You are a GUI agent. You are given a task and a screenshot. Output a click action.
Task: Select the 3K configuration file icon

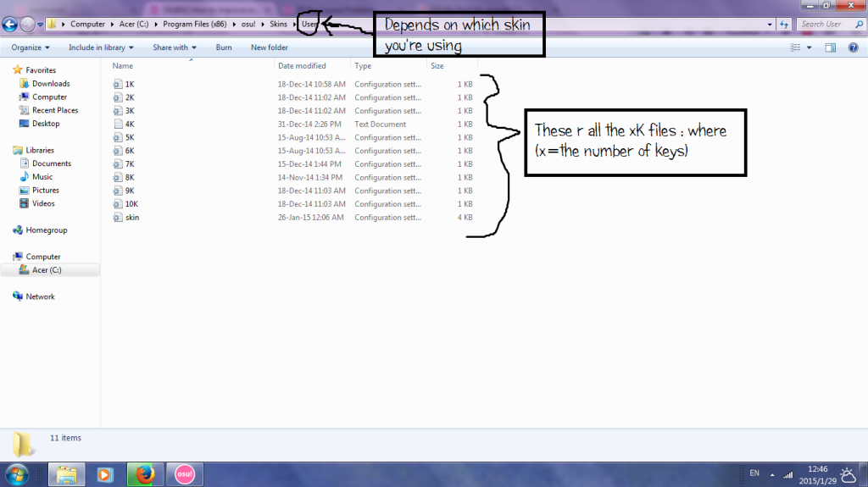coord(118,111)
